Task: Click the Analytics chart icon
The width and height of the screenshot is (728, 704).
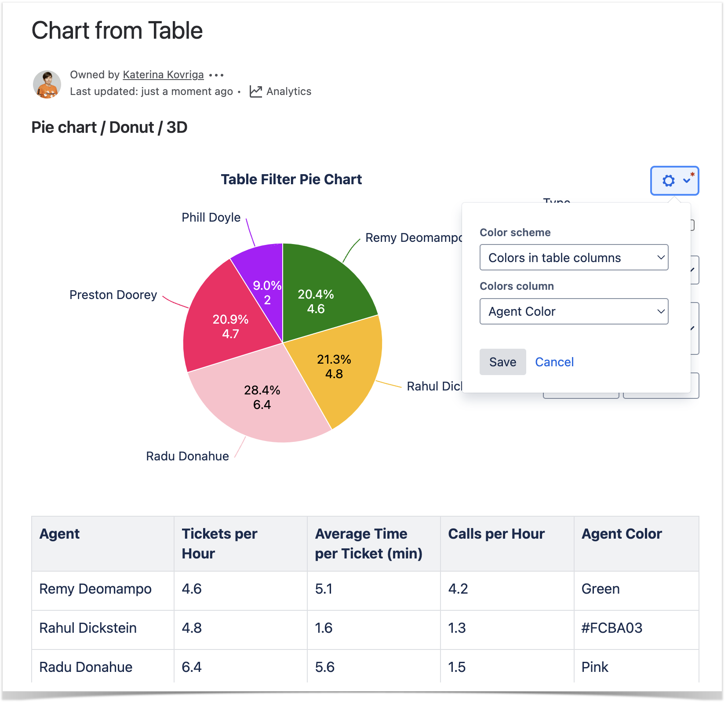Action: (x=256, y=91)
